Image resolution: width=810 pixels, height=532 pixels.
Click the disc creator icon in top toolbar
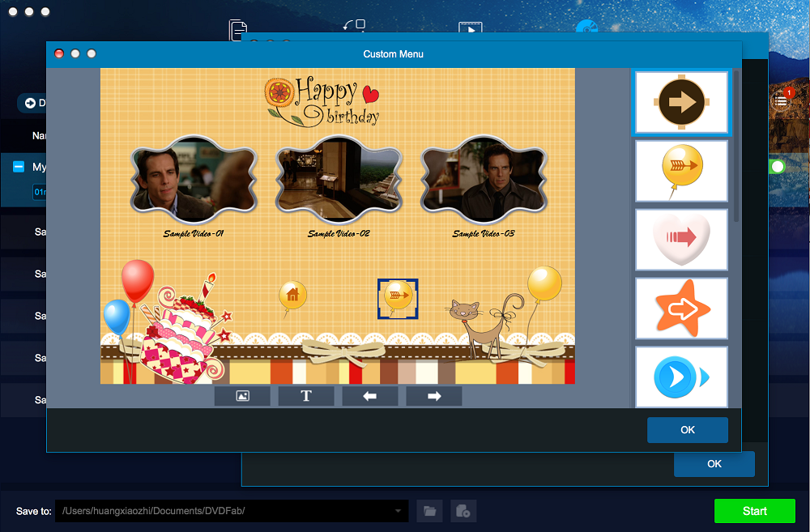coord(586,28)
